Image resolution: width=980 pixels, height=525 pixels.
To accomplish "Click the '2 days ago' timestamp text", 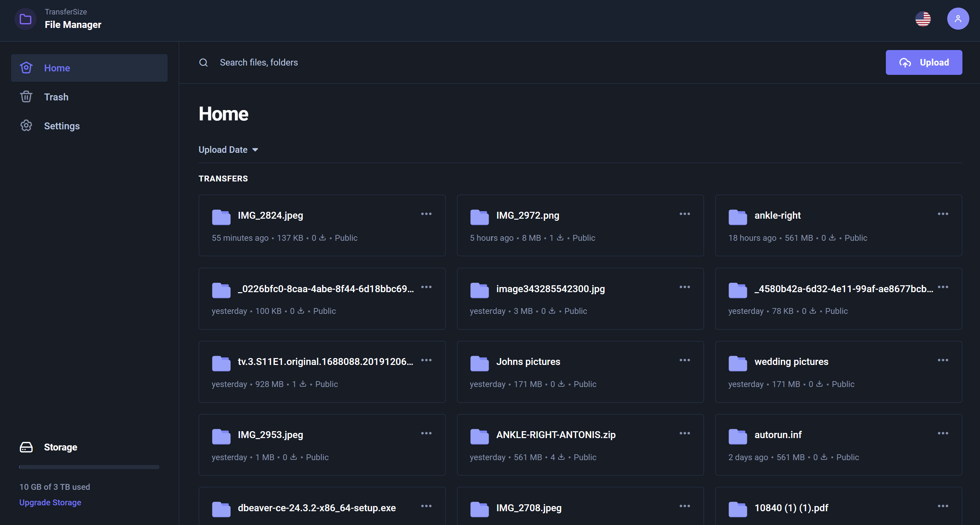I will pyautogui.click(x=748, y=457).
